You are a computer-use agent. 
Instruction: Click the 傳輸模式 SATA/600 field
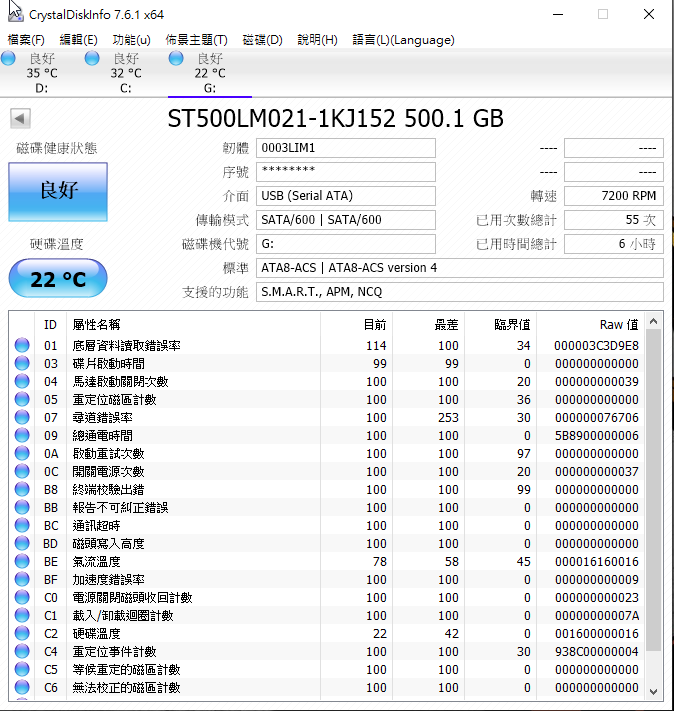click(x=346, y=220)
